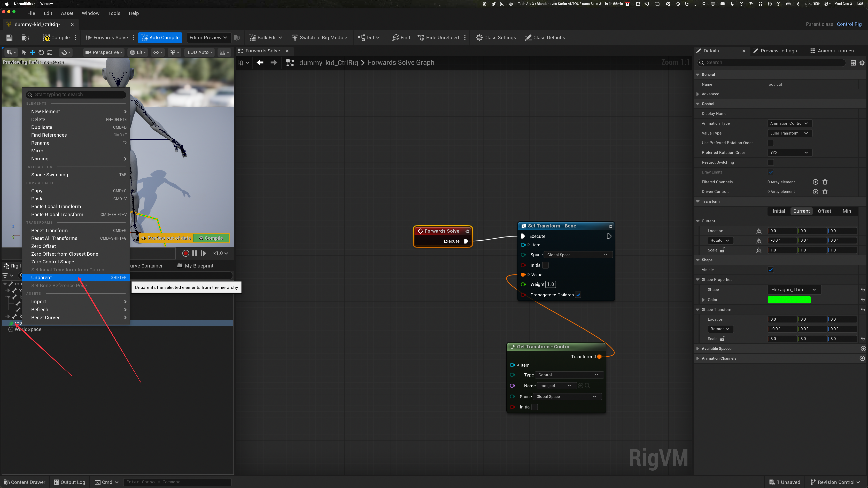The height and width of the screenshot is (488, 868).
Task: Select the Offset transform tab
Action: pyautogui.click(x=824, y=211)
